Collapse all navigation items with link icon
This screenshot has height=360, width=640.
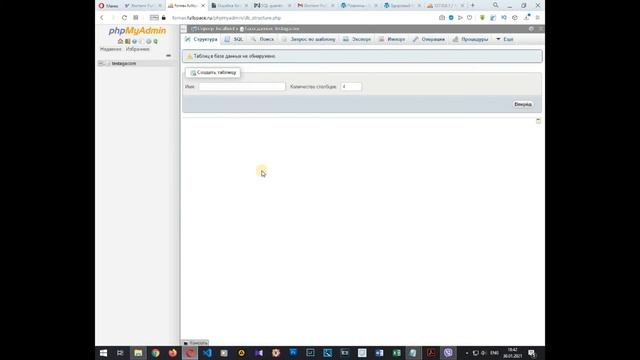click(x=169, y=56)
